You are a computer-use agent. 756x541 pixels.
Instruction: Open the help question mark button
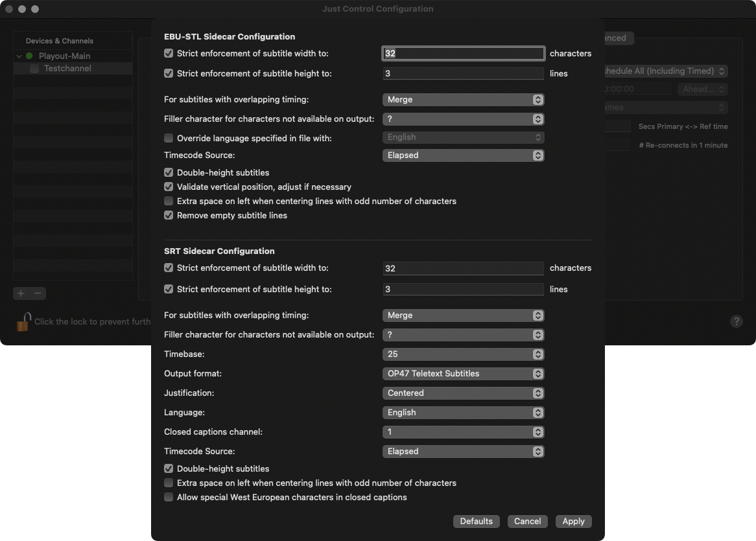737,321
